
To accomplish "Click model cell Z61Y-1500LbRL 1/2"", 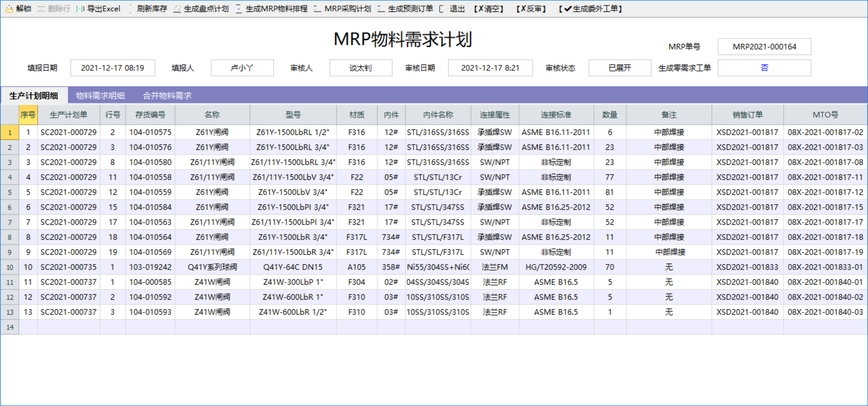I will point(293,132).
